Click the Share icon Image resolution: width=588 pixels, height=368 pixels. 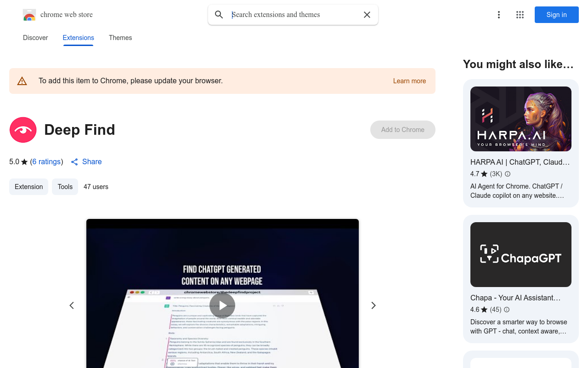[74, 162]
